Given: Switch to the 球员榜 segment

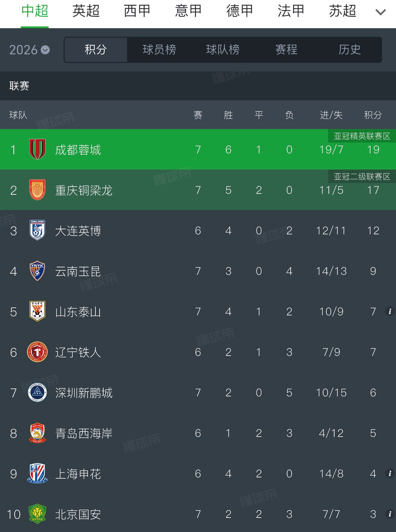Looking at the screenshot, I should 159,50.
